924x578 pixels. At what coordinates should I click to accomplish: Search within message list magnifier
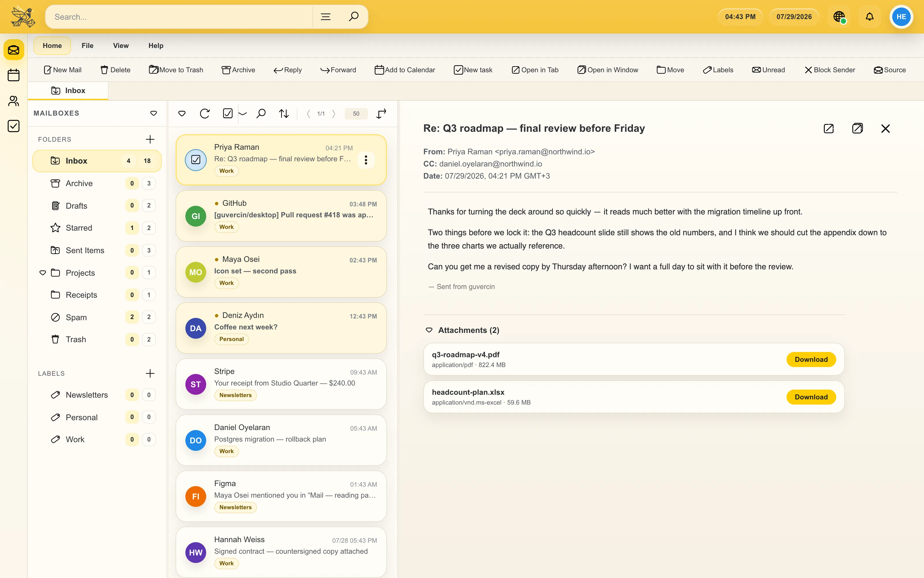click(x=261, y=114)
